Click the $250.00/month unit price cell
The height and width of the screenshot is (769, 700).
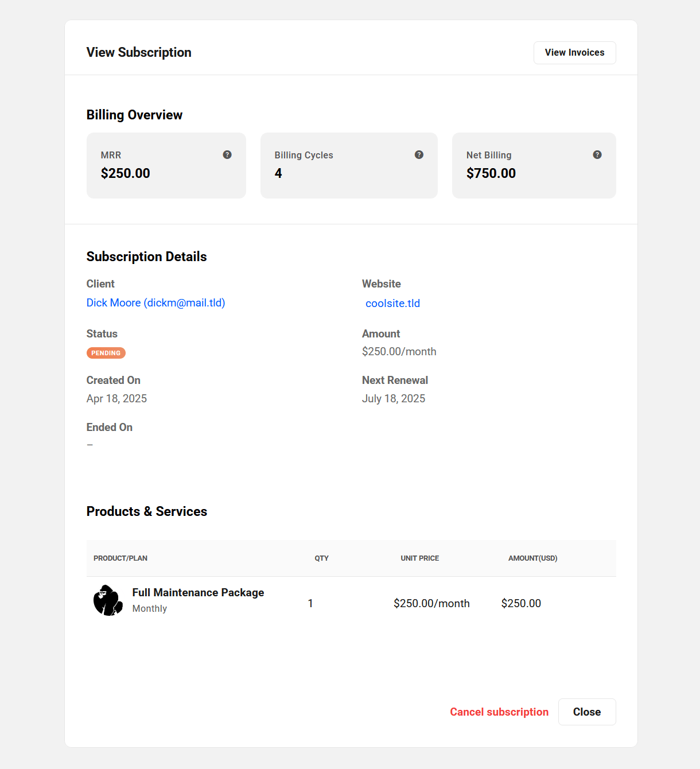[431, 604]
